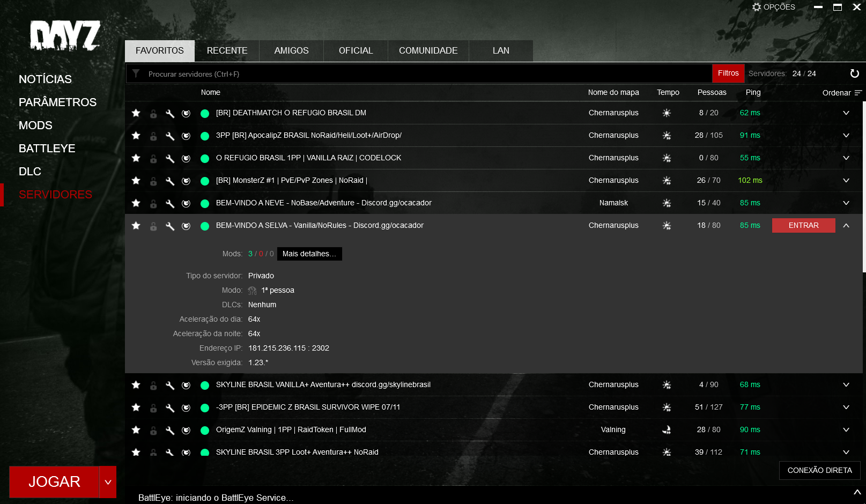
Task: Click wrench icon on 3PP ApocalipZ BRASIL row
Action: 170,136
